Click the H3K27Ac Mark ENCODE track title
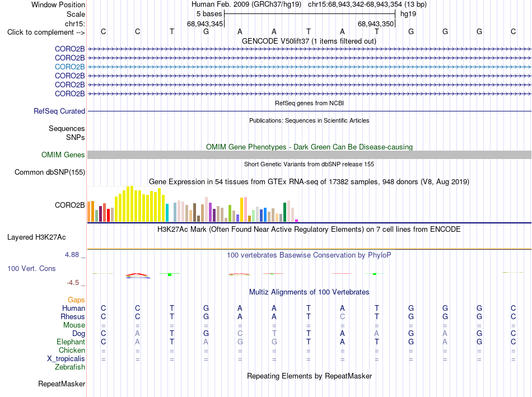Screen dimensions: 532x397 pos(309,230)
